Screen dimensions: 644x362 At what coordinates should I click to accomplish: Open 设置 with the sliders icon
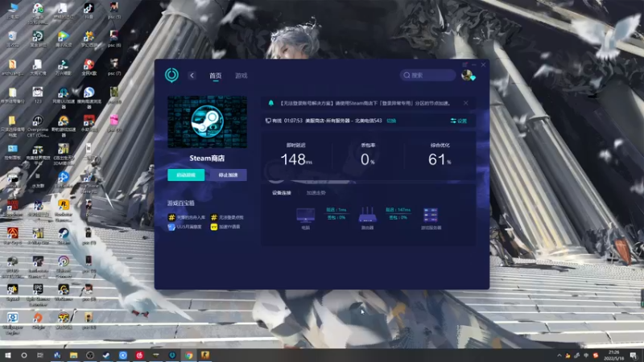coord(459,121)
